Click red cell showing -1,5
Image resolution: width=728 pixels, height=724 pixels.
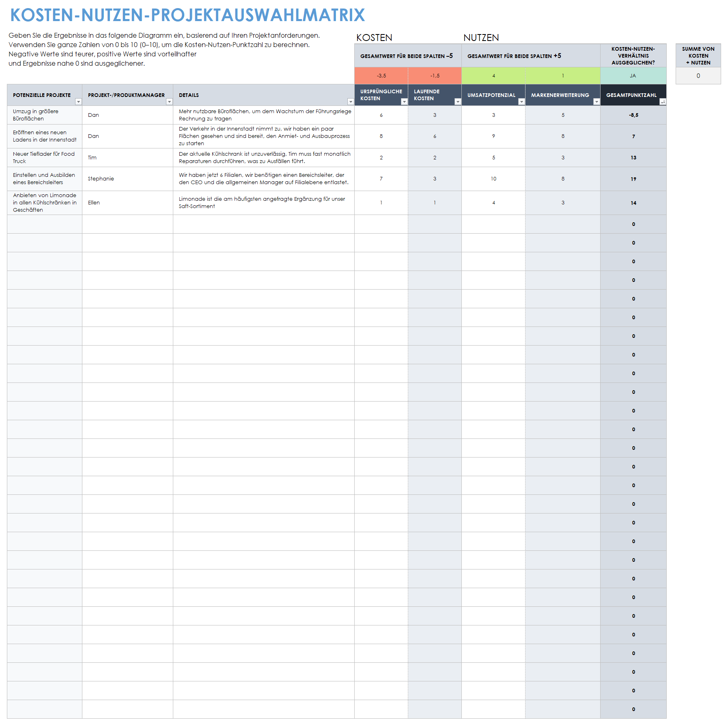(435, 76)
